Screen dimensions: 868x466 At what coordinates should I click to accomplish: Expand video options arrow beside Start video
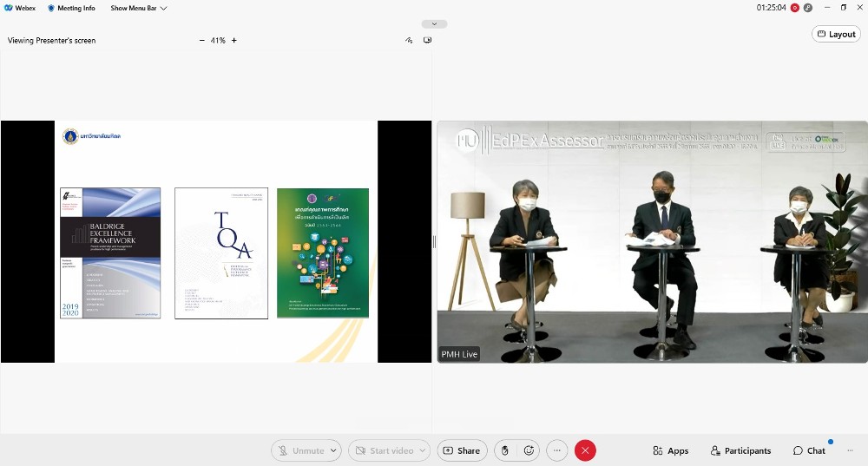423,450
